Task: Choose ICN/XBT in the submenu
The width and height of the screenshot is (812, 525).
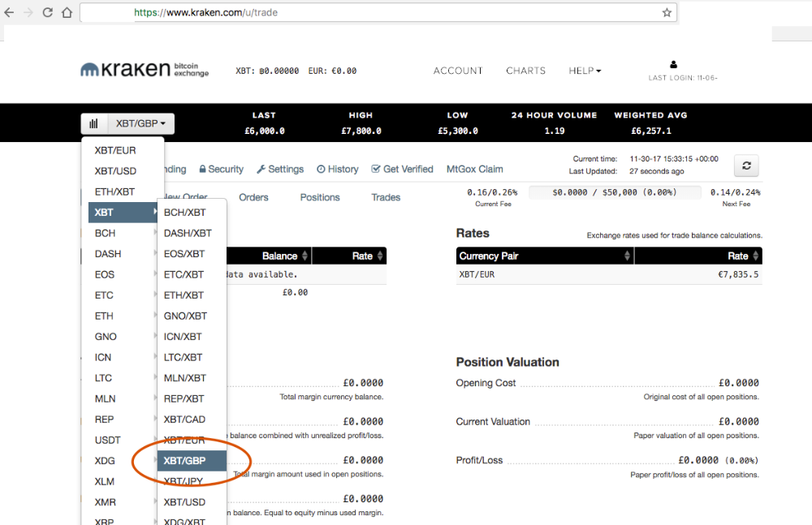Action: pyautogui.click(x=192, y=337)
